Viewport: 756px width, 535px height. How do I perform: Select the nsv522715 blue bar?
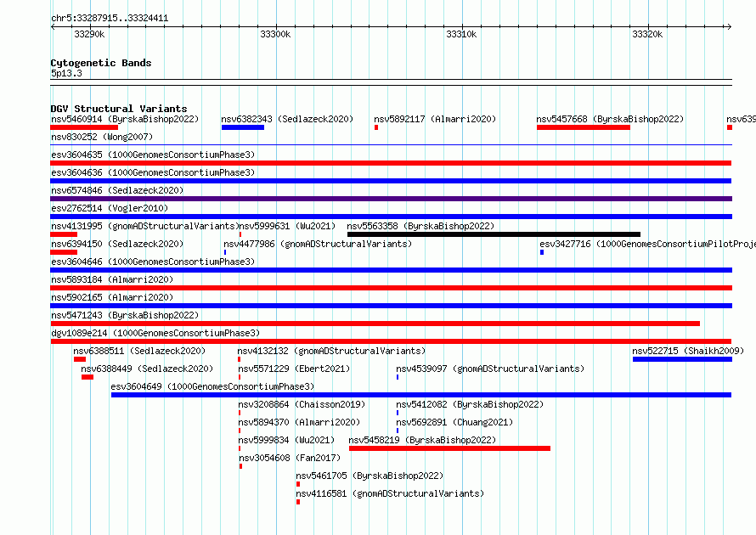(682, 359)
